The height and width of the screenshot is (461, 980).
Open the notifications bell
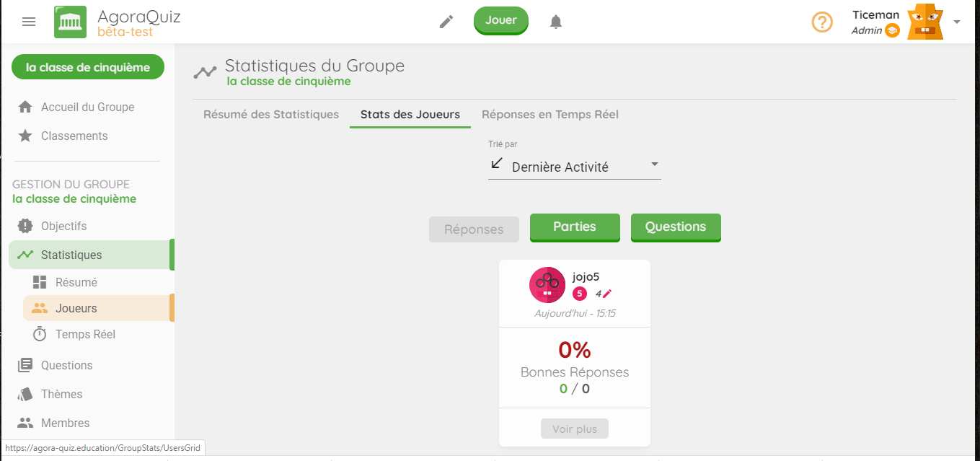(555, 22)
